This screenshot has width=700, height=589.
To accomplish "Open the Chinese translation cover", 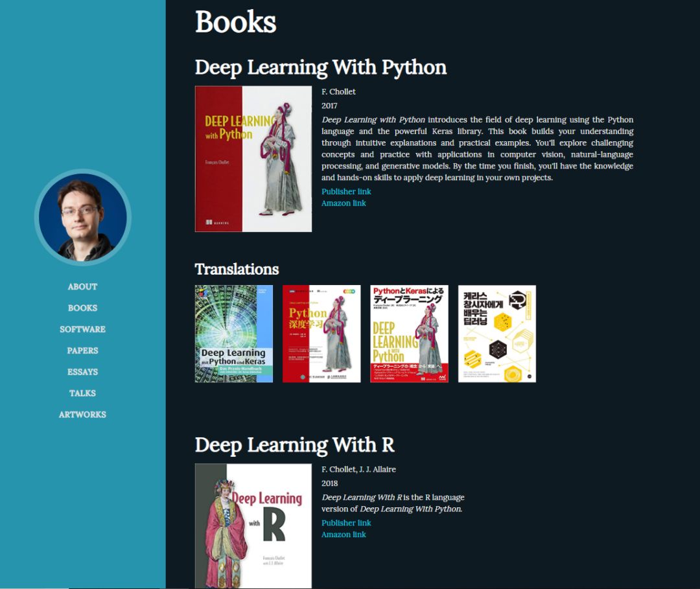I will [x=321, y=334].
